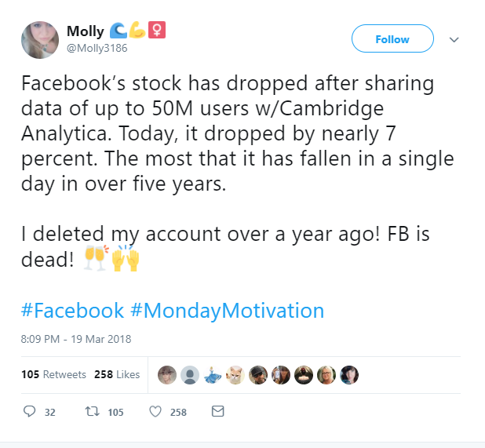The width and height of the screenshot is (485, 448).
Task: Click the last liker avatar thumbnail
Action: click(x=349, y=375)
